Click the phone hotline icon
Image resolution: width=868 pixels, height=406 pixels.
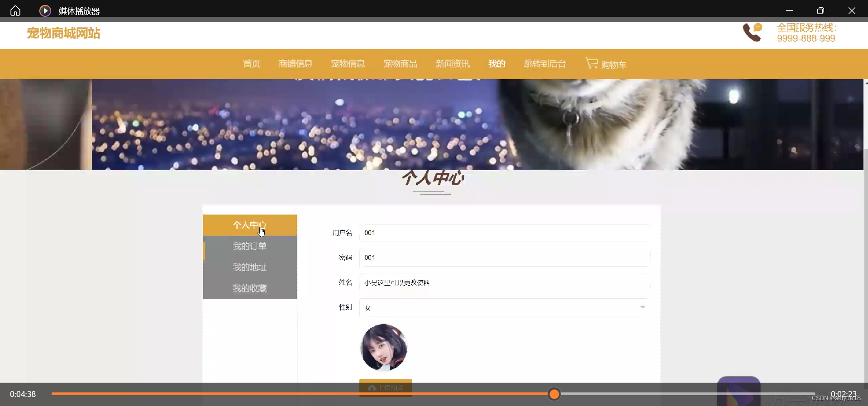tap(753, 33)
